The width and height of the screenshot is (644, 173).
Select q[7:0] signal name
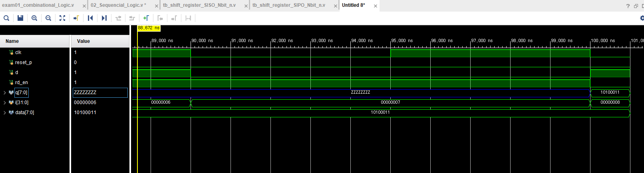(x=21, y=93)
